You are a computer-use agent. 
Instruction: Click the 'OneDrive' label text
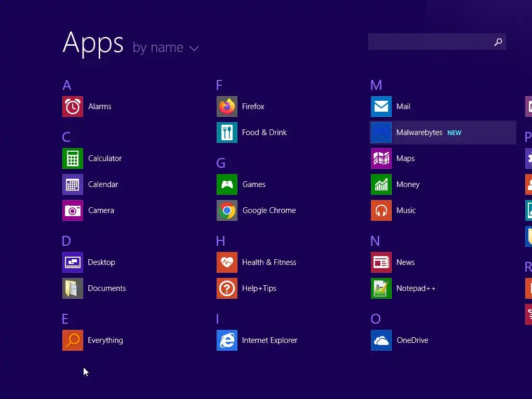[413, 340]
